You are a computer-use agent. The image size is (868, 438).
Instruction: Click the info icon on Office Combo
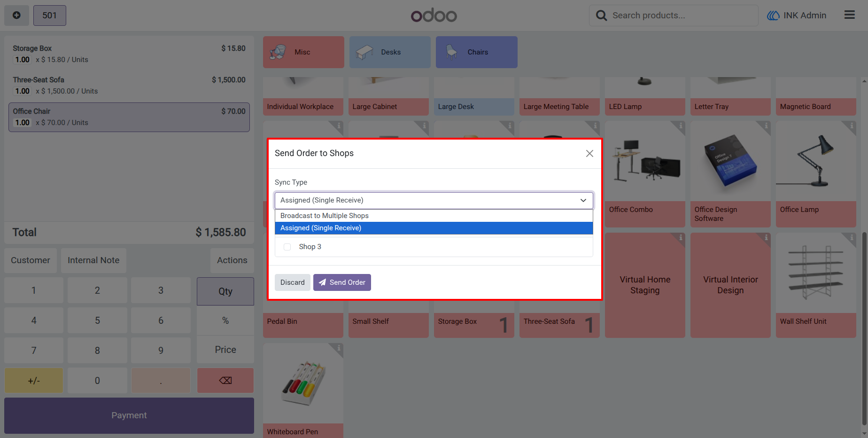click(680, 125)
